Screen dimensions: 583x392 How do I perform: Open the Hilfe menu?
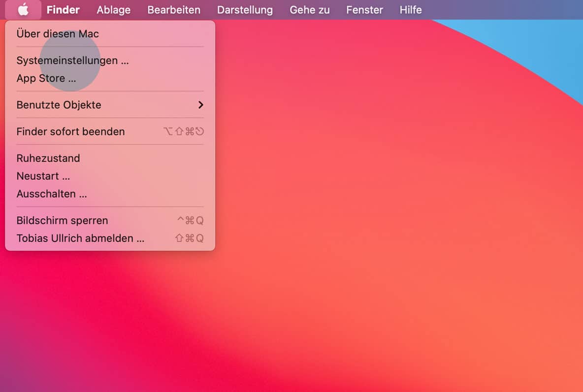pyautogui.click(x=411, y=10)
